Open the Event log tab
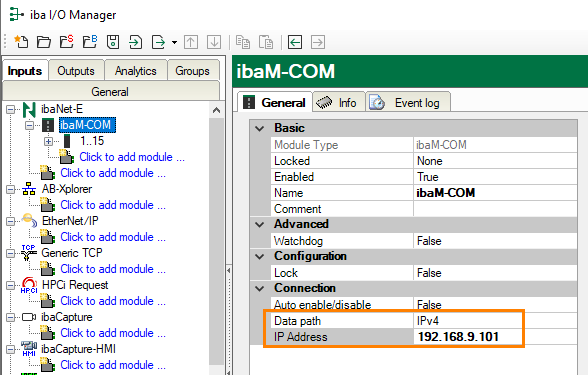This screenshot has height=375, width=588. tap(408, 102)
